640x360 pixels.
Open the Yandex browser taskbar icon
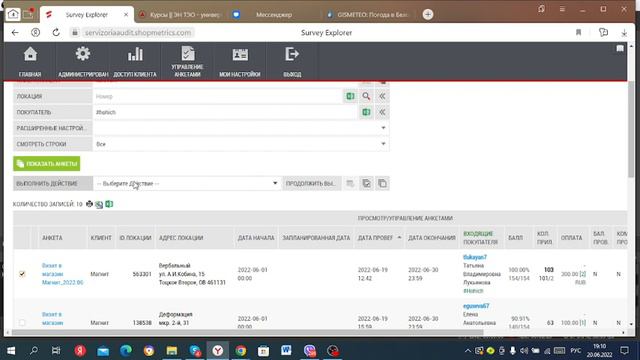(218, 350)
